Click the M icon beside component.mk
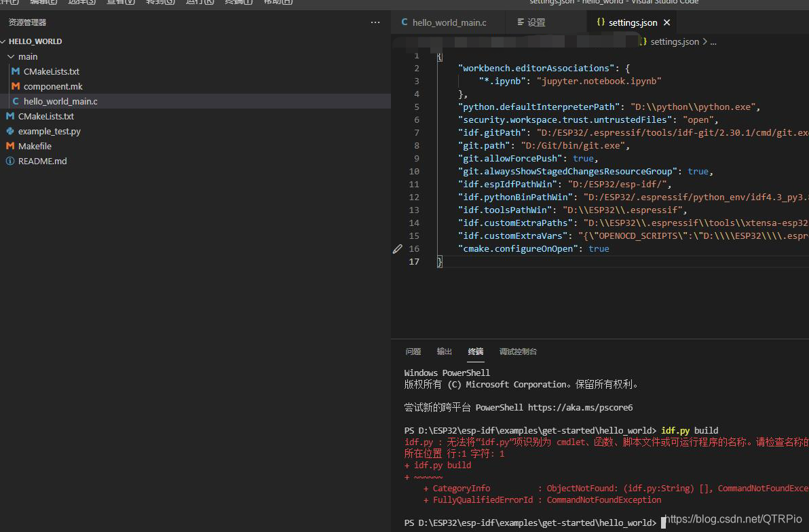Image resolution: width=809 pixels, height=532 pixels. pos(16,86)
